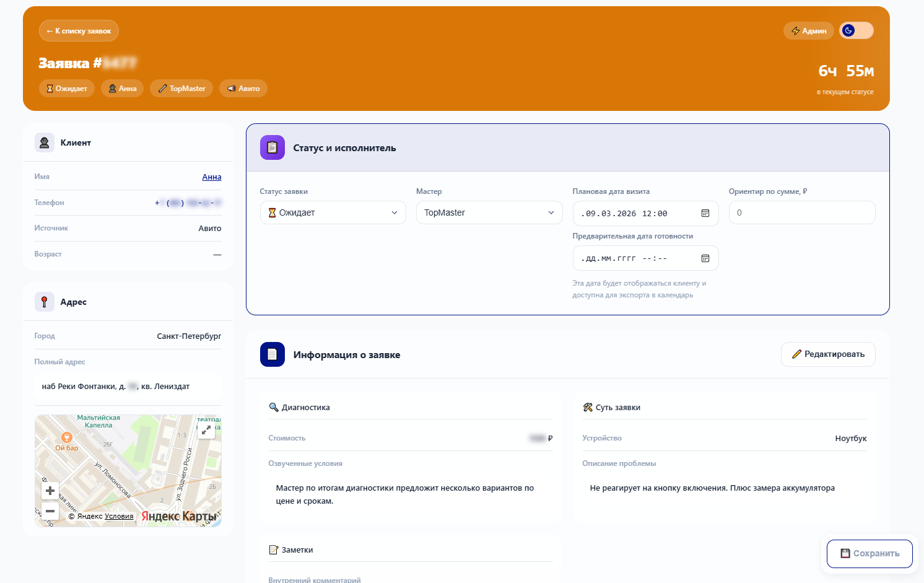Expand the map to fullscreen
This screenshot has width=924, height=583.
pyautogui.click(x=206, y=430)
